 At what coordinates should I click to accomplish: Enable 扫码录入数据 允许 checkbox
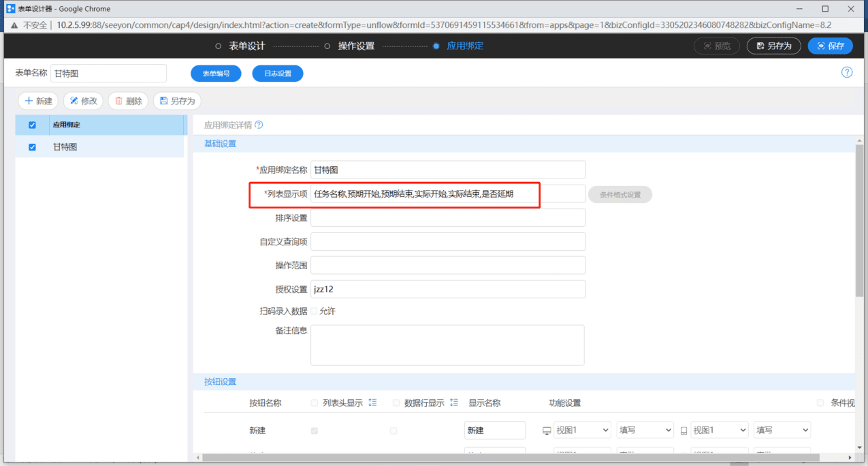click(315, 311)
